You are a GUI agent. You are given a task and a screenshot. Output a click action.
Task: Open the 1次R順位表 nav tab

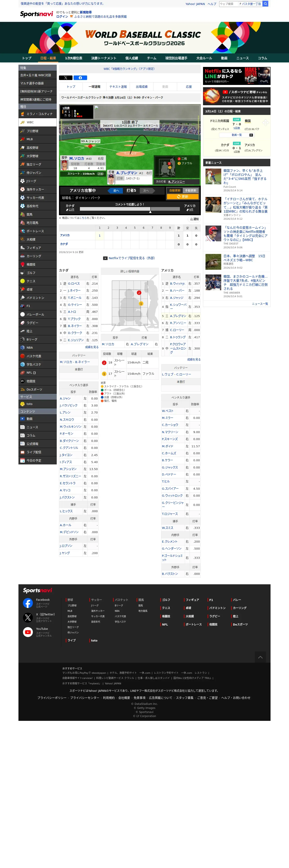click(x=74, y=58)
